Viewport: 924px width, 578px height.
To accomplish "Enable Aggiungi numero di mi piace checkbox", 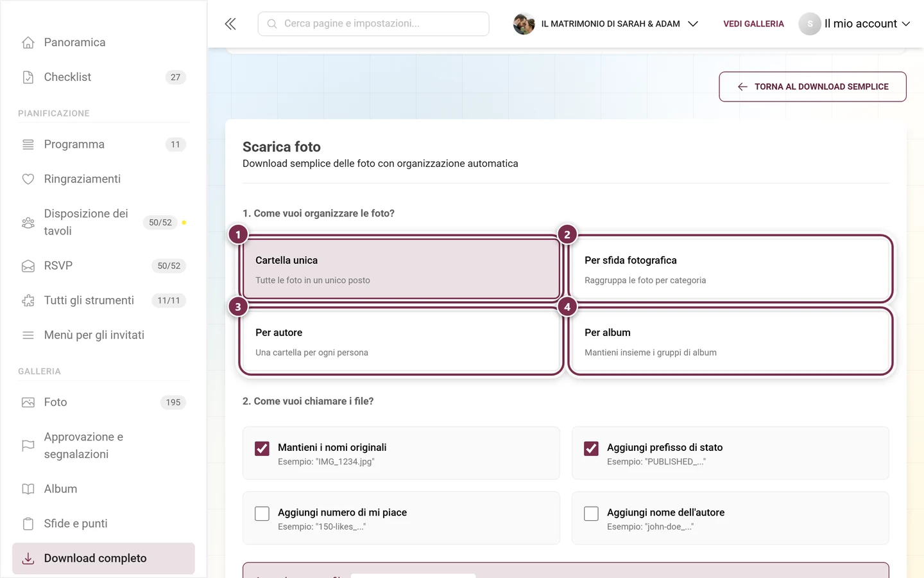I will click(262, 514).
